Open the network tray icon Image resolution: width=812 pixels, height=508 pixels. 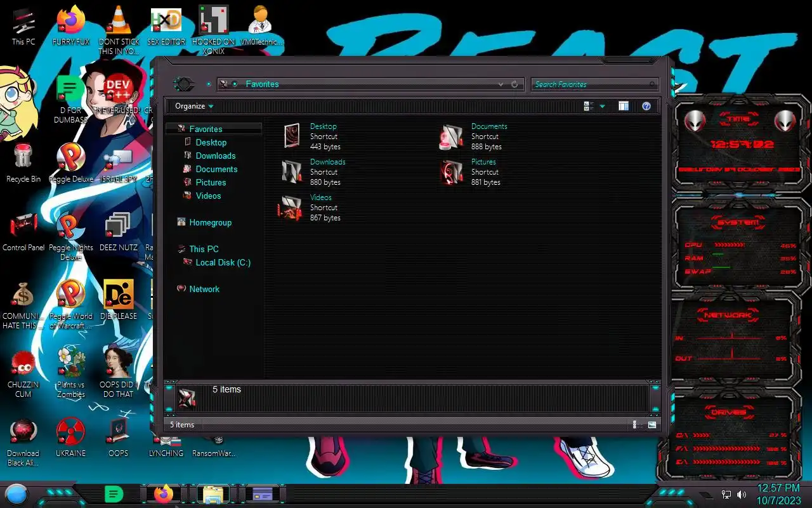[x=726, y=494]
